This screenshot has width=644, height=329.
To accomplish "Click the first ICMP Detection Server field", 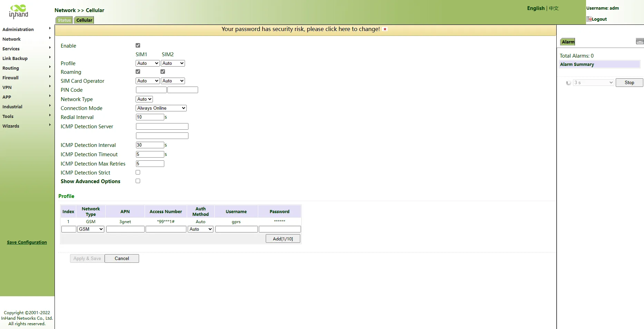I will tap(162, 127).
